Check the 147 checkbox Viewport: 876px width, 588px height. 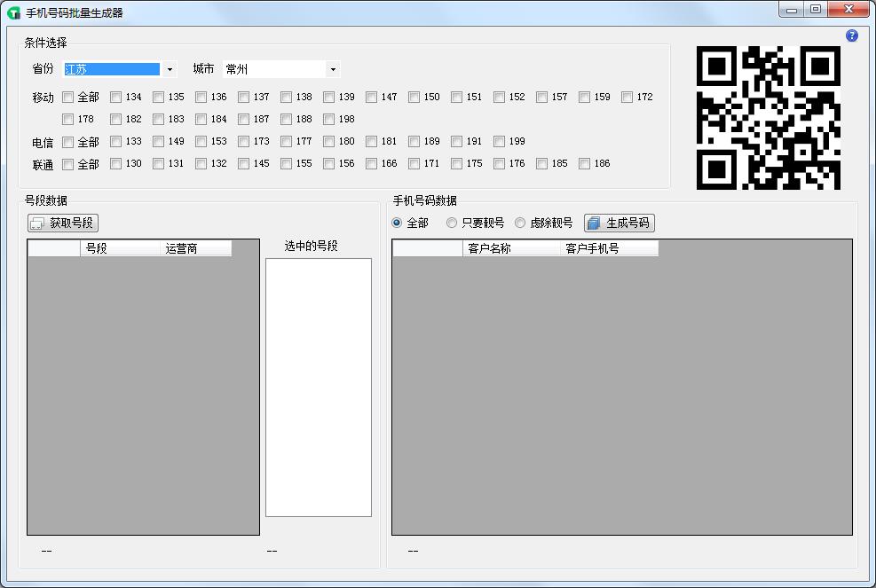click(x=371, y=98)
